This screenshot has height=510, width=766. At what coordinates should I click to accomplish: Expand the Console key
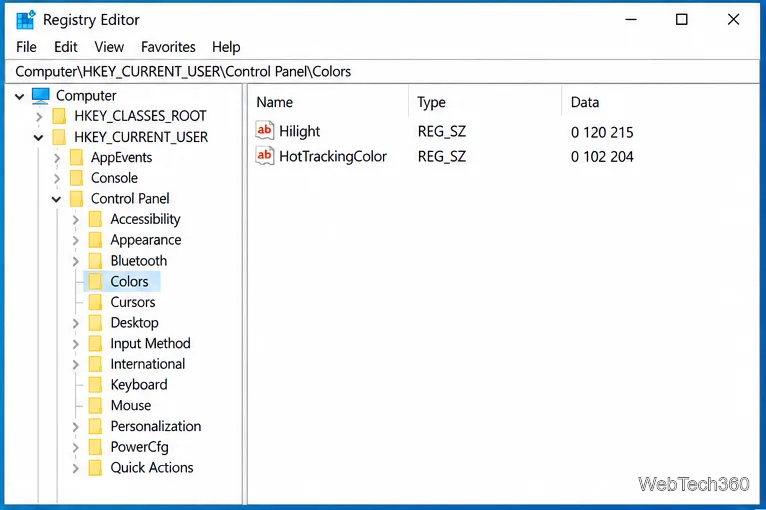57,179
